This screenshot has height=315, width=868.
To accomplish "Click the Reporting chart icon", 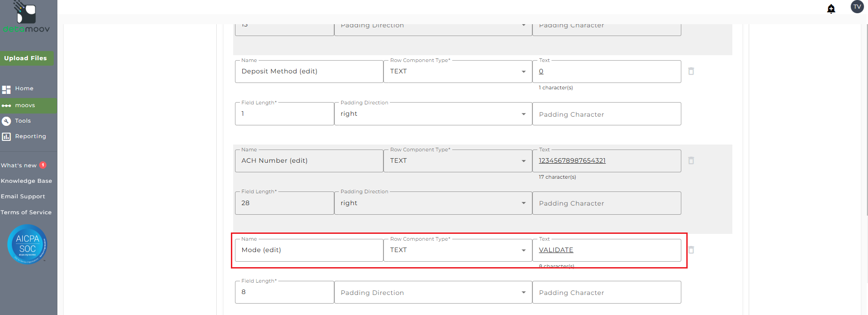I will 6,137.
